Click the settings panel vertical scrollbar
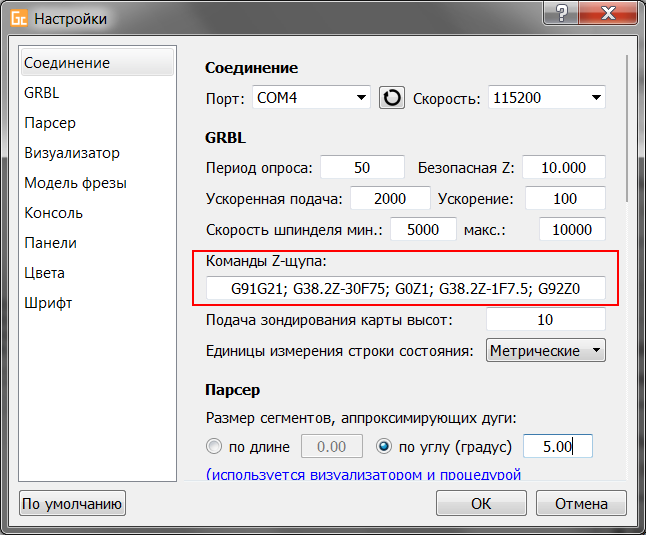 click(627, 130)
